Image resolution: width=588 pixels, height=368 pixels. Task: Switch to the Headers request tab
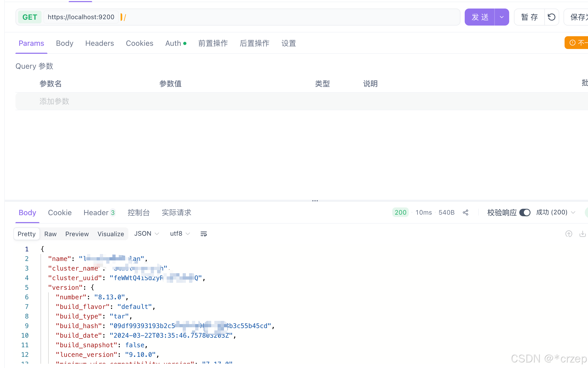[99, 43]
